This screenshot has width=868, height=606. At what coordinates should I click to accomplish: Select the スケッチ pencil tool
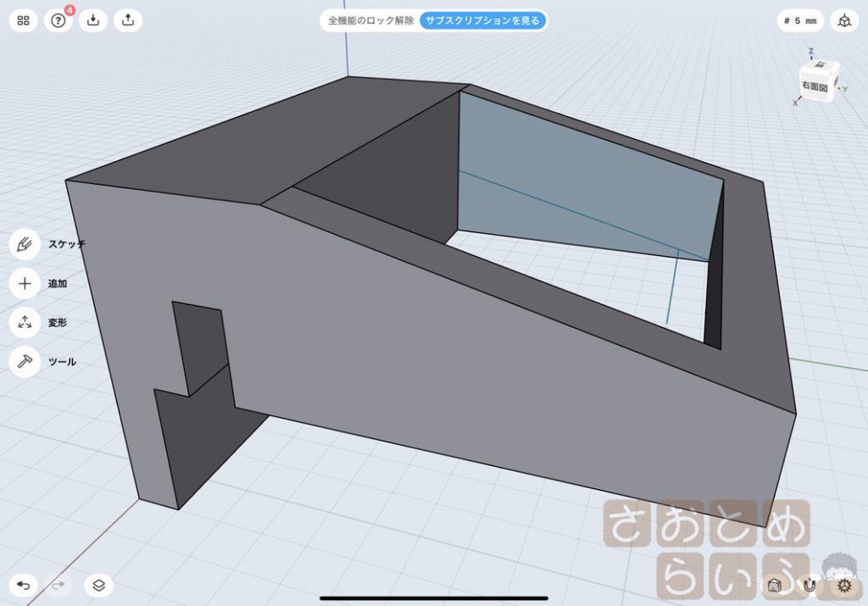tap(25, 244)
